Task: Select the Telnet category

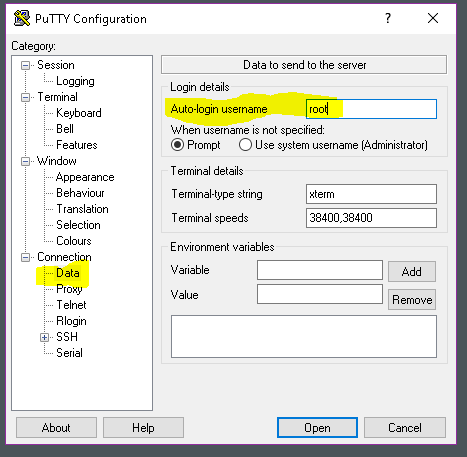Action: click(x=71, y=305)
